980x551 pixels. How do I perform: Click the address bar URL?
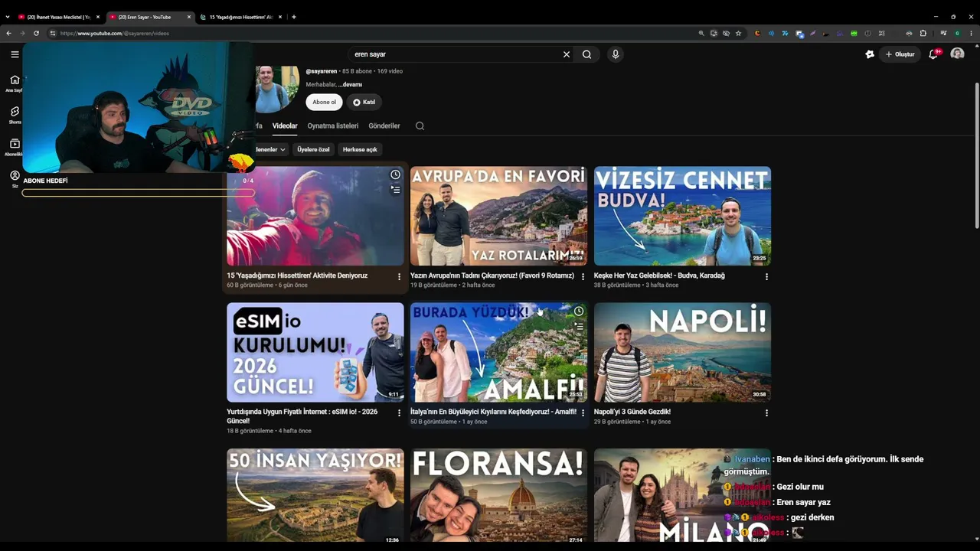click(115, 34)
